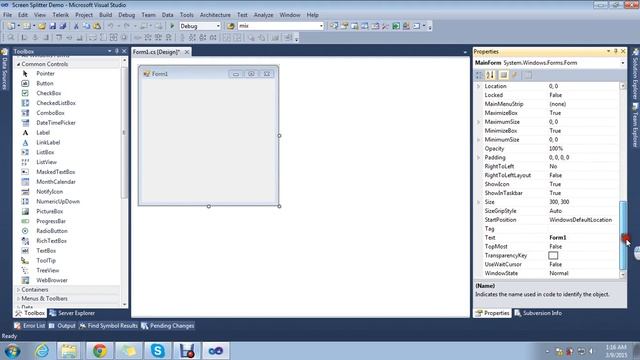
Task: Select the RadioButton toolbox control
Action: tap(52, 231)
